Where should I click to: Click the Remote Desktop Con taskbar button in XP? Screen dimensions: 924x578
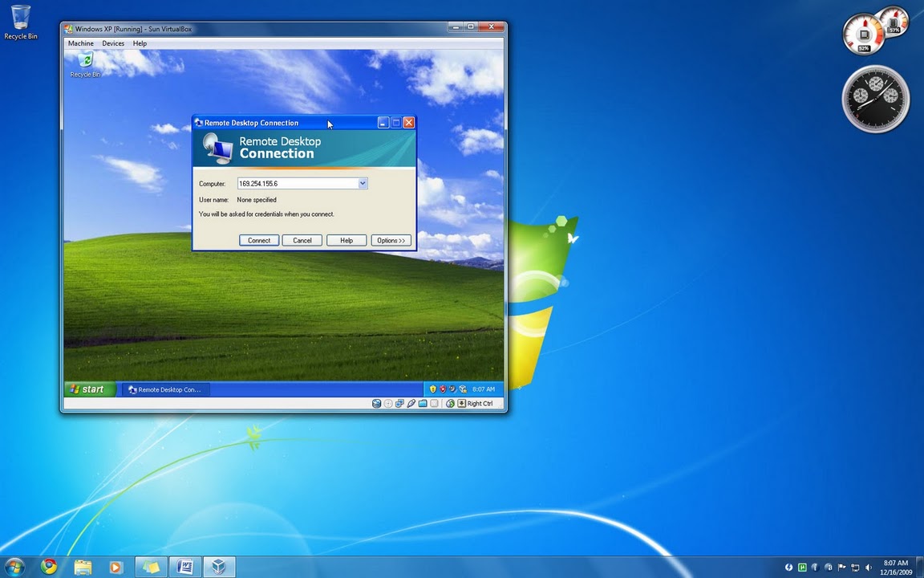(x=165, y=389)
